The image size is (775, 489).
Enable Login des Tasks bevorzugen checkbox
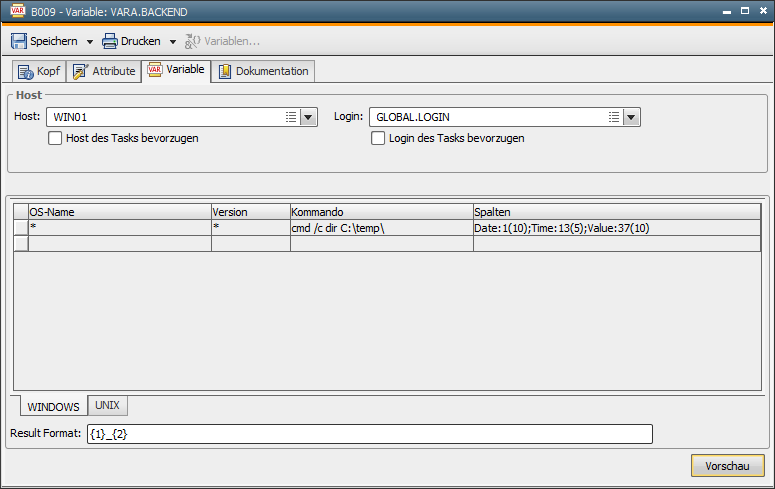click(x=378, y=138)
